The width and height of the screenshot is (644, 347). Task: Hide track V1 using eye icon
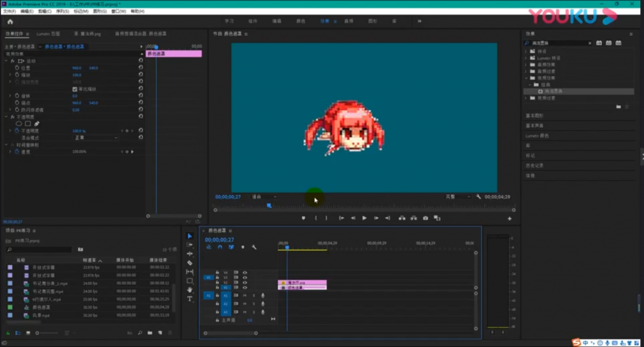245,287
